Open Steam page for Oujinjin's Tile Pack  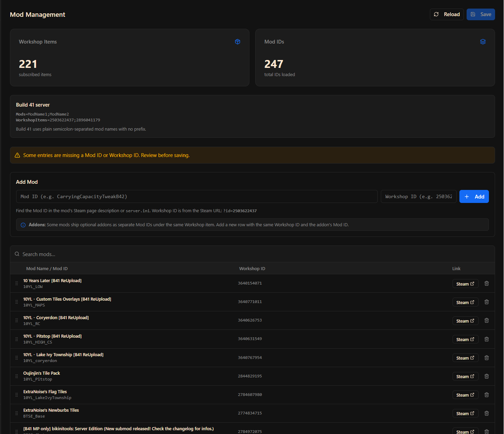click(x=465, y=376)
